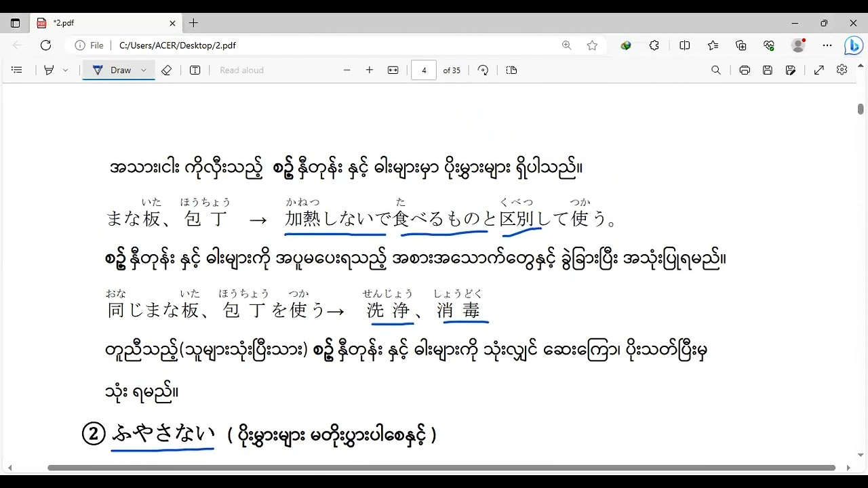This screenshot has height=488, width=868.
Task: Click the scroll left arrow
Action: click(9, 468)
